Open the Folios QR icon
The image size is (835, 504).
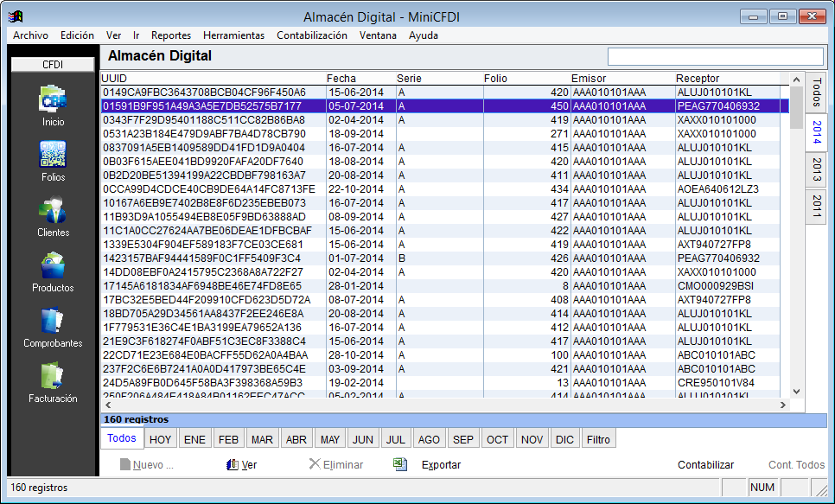(53, 155)
